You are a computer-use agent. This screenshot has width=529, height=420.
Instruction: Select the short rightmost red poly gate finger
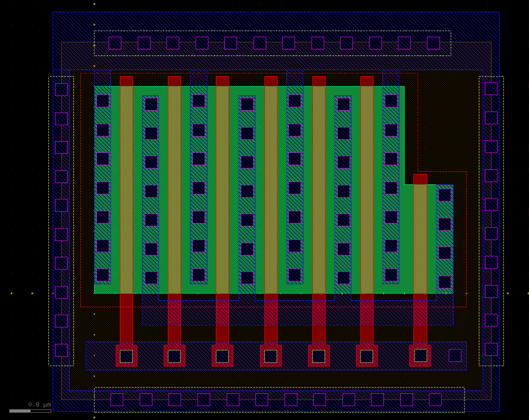click(420, 259)
